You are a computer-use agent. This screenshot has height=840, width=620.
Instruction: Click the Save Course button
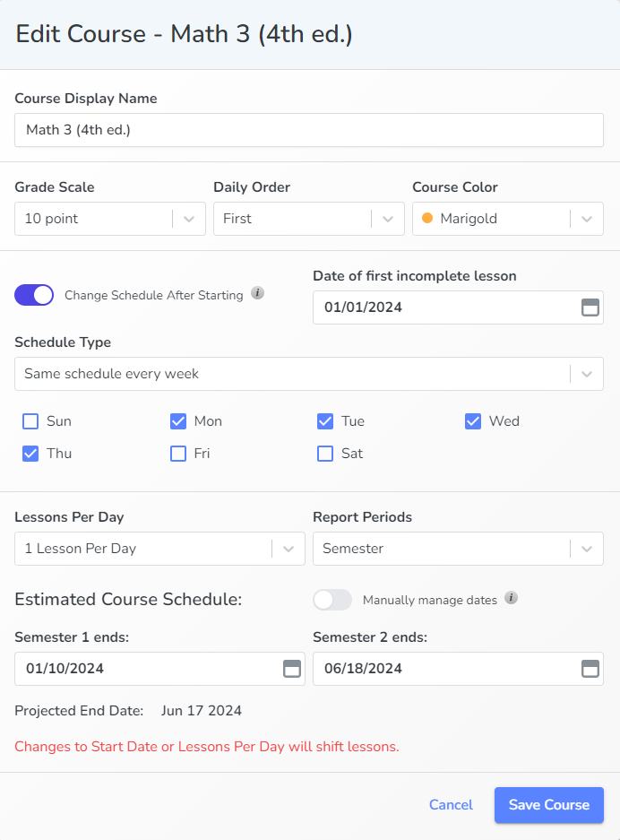[549, 805]
